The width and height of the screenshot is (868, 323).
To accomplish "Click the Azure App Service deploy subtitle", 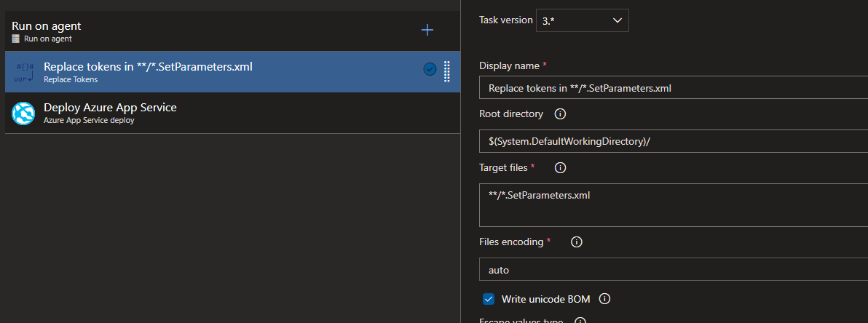I will tap(89, 119).
